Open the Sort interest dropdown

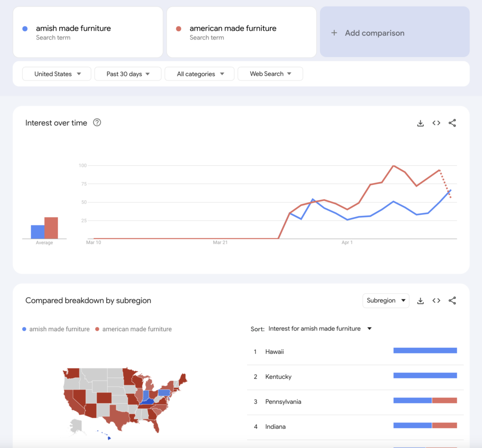(320, 328)
